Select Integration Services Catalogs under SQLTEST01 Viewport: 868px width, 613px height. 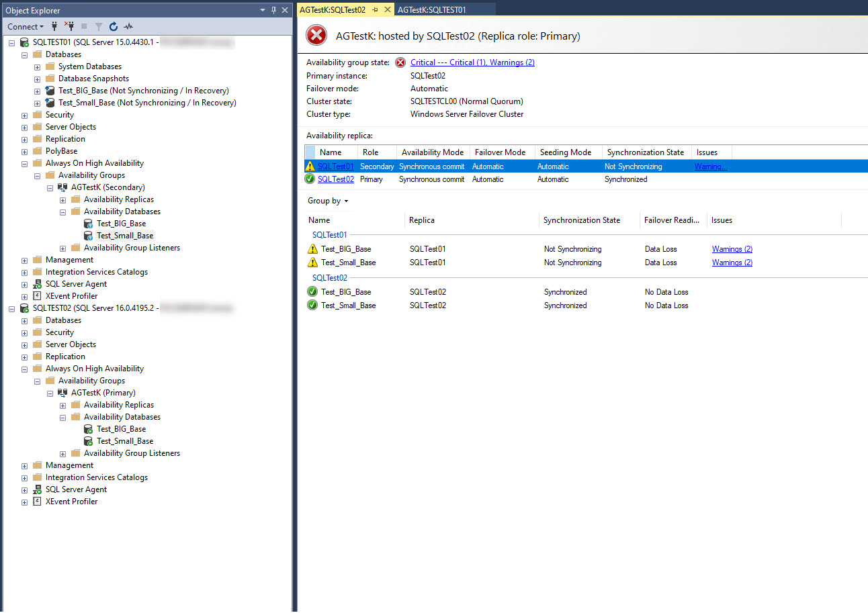(96, 272)
